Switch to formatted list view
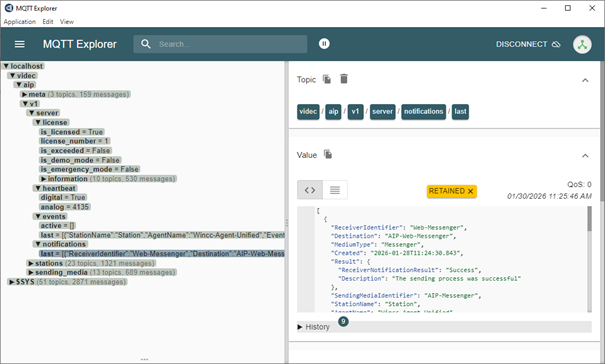 click(x=335, y=190)
